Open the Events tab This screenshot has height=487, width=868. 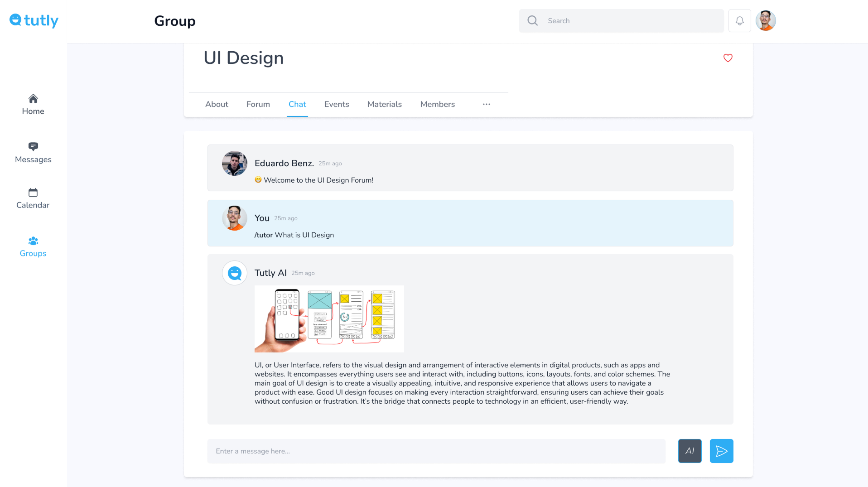337,104
